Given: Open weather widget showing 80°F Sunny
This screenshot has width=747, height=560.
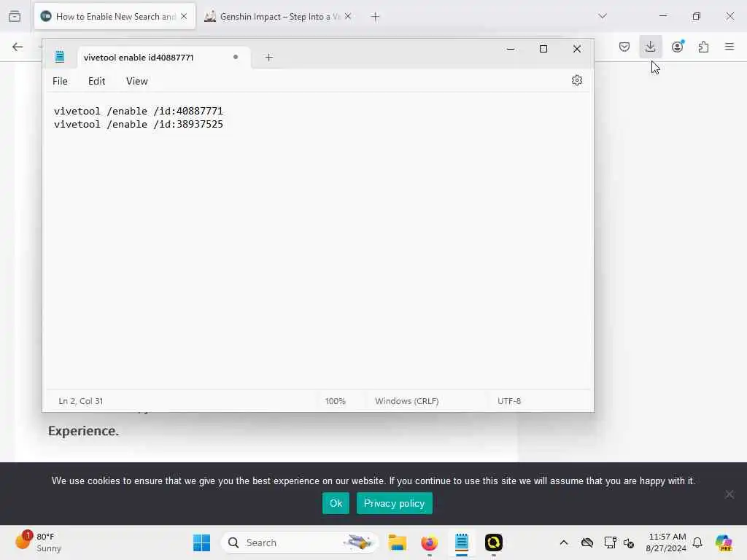Looking at the screenshot, I should (38, 542).
